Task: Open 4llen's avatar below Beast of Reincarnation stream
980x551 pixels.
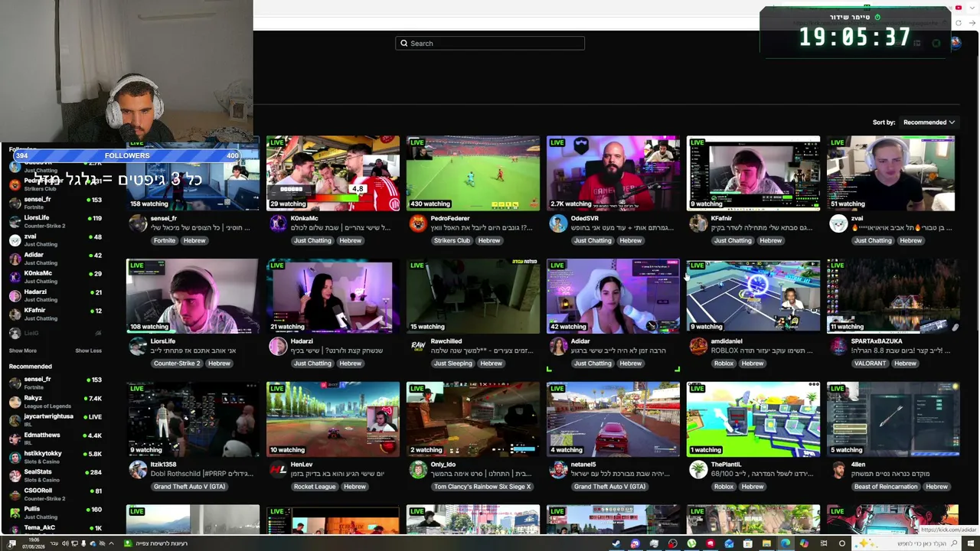Action: point(838,469)
